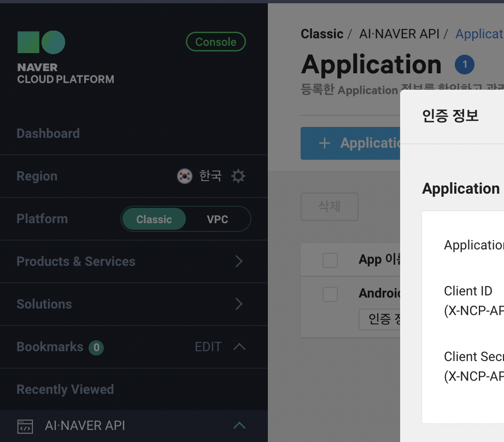504x442 pixels.
Task: Click the Region label in sidebar
Action: tap(37, 176)
